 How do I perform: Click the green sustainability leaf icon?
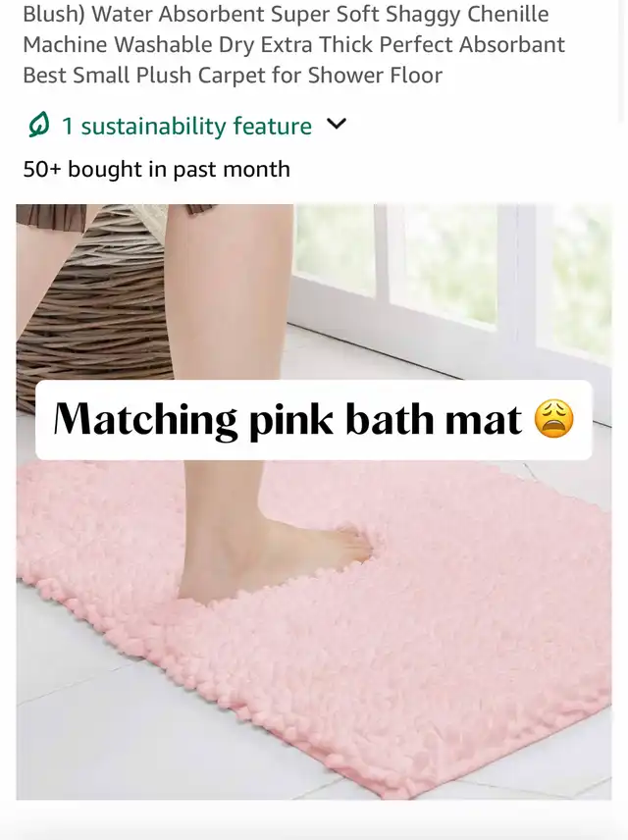click(38, 126)
